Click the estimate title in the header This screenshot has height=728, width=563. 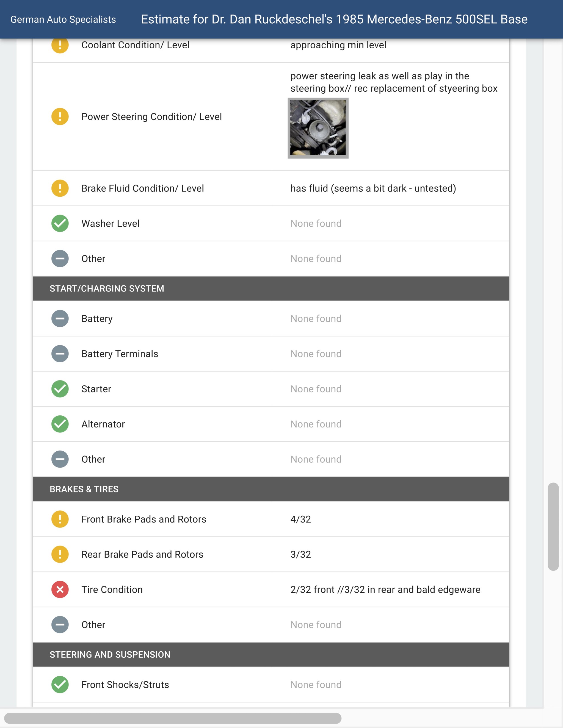pos(334,19)
